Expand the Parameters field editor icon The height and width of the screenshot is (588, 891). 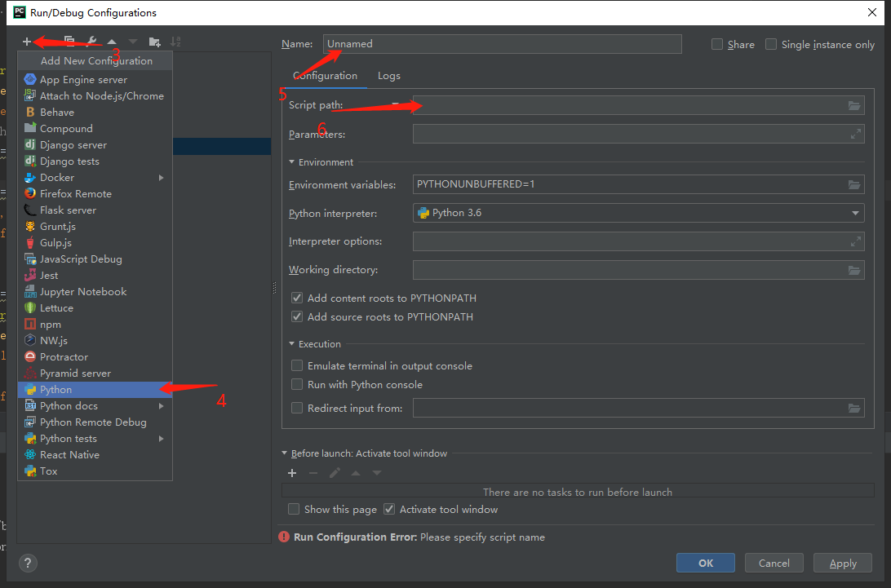pos(855,134)
